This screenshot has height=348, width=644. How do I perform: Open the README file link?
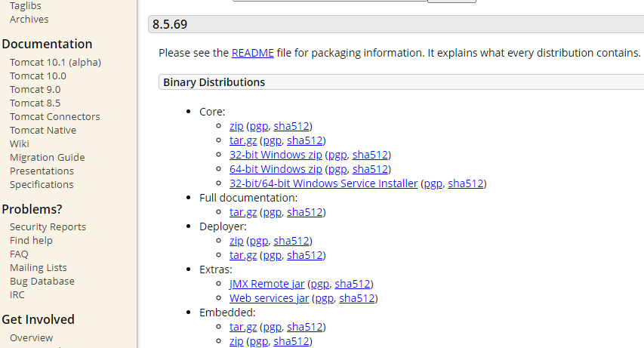click(253, 53)
